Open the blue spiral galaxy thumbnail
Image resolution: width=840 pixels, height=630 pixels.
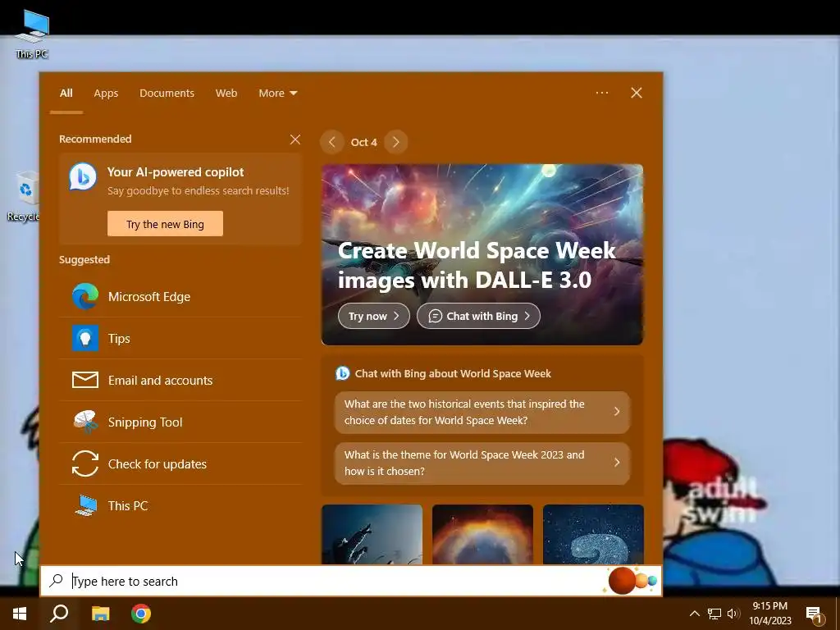click(x=593, y=535)
